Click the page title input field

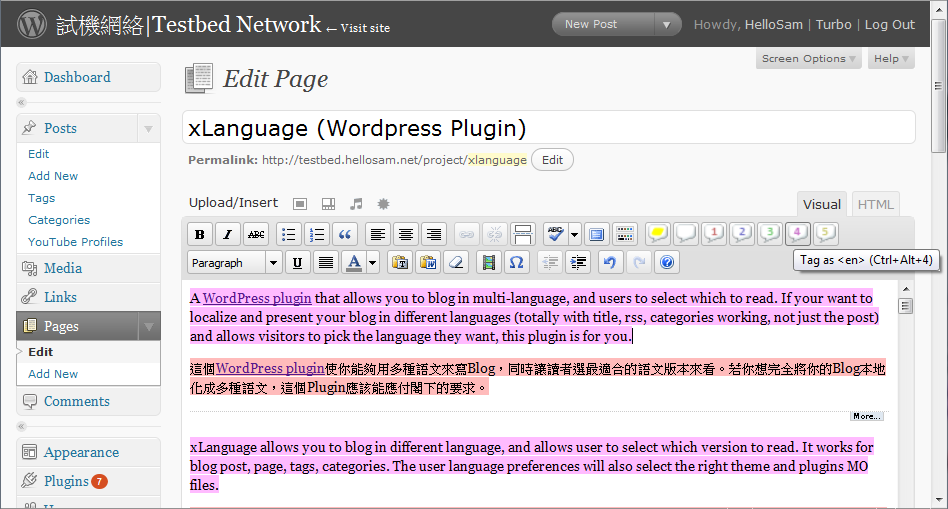point(548,128)
